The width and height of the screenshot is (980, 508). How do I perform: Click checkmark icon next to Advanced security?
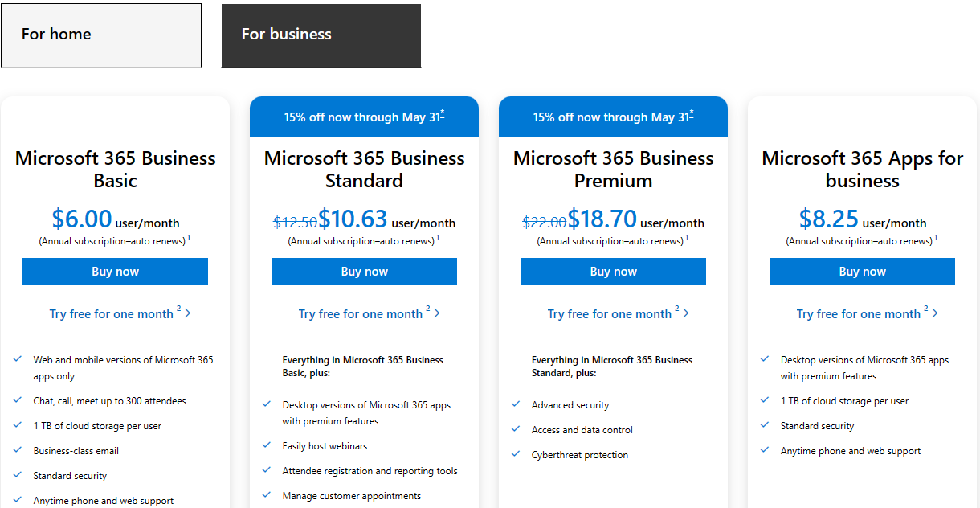516,404
